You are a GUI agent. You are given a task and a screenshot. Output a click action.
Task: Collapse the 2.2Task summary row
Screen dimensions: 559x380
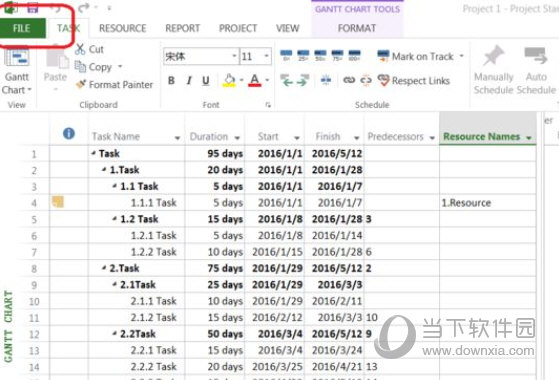115,333
